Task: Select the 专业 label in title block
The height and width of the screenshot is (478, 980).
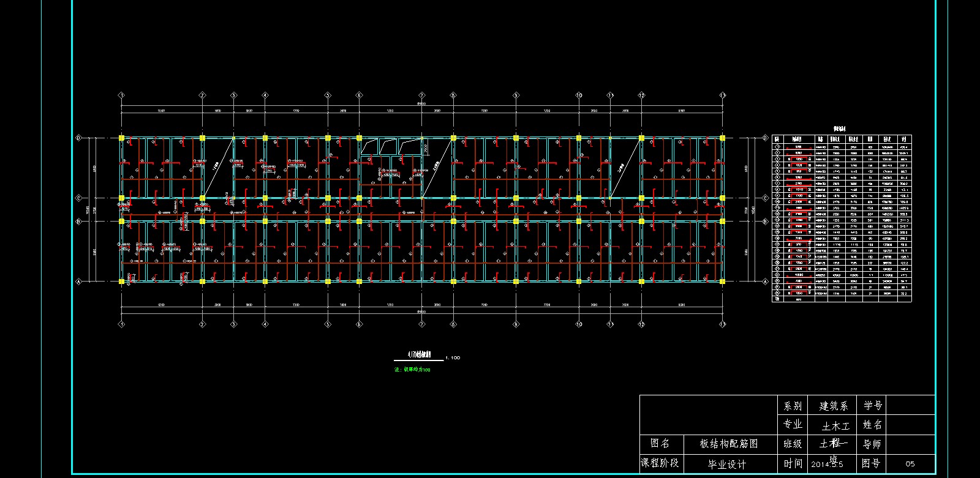Action: (x=792, y=424)
